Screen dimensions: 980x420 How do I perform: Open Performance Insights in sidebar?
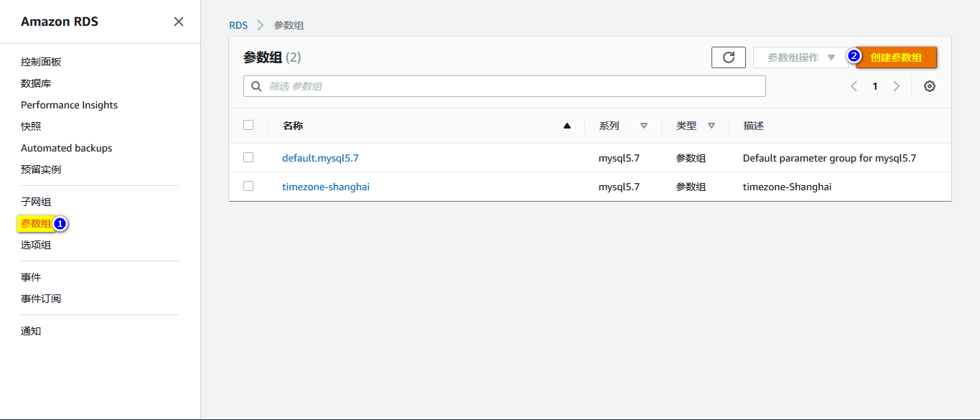pos(69,105)
